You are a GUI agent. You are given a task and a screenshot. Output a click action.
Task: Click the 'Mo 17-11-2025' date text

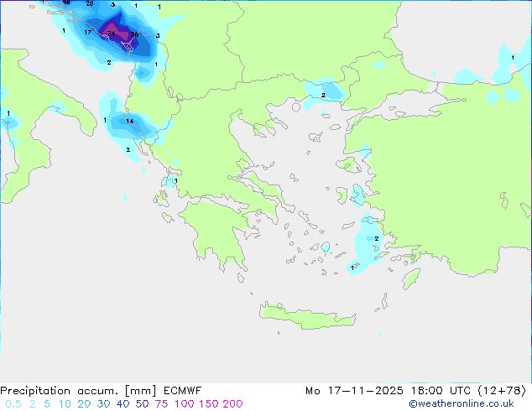(354, 391)
